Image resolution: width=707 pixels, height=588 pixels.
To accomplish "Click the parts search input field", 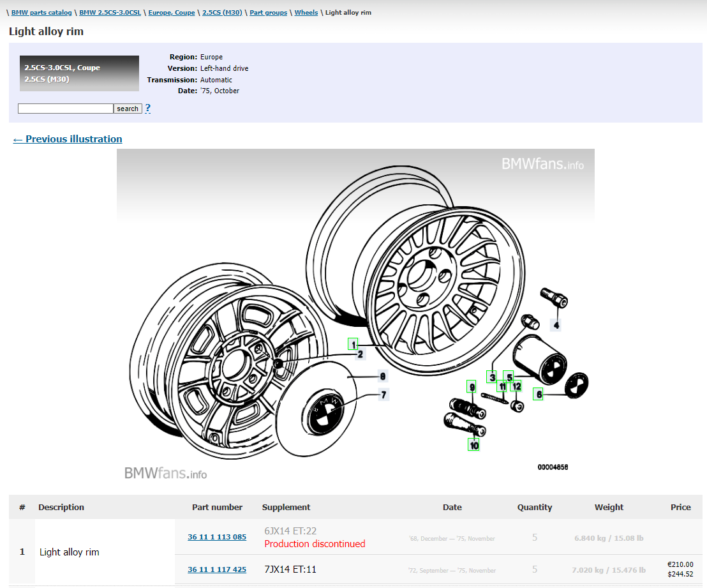I will click(x=65, y=109).
